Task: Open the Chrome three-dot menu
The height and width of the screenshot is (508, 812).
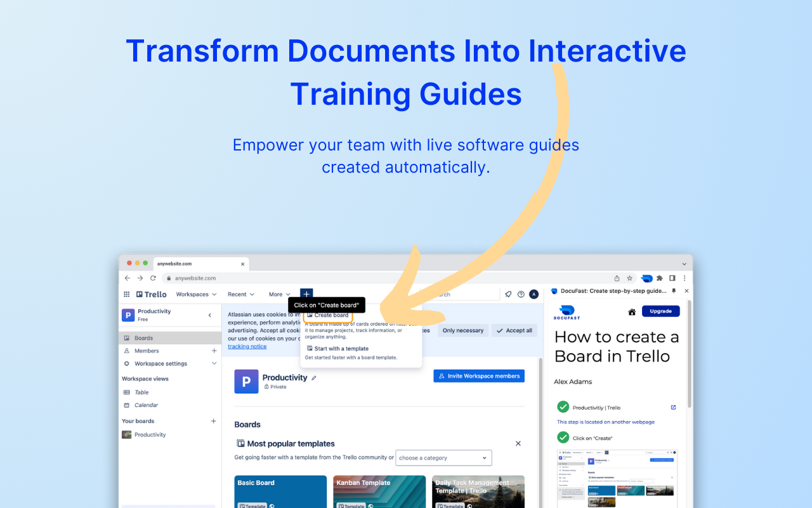Action: (x=684, y=278)
